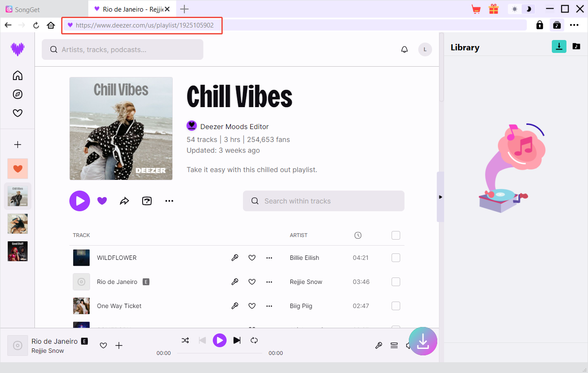
Task: Share the Chill Vibes playlist
Action: pyautogui.click(x=124, y=201)
